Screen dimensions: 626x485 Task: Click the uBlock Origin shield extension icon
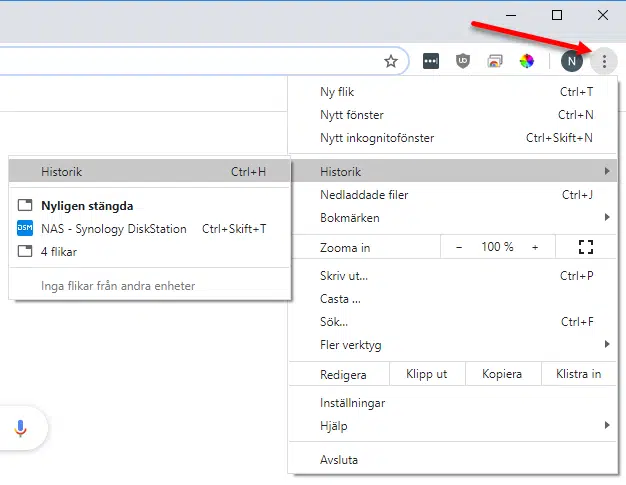click(x=462, y=61)
